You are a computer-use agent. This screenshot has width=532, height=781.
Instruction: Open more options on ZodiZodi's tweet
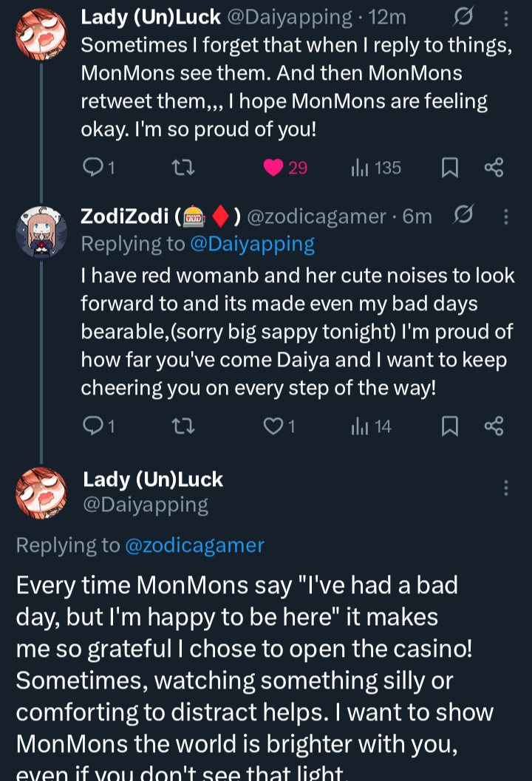click(505, 216)
